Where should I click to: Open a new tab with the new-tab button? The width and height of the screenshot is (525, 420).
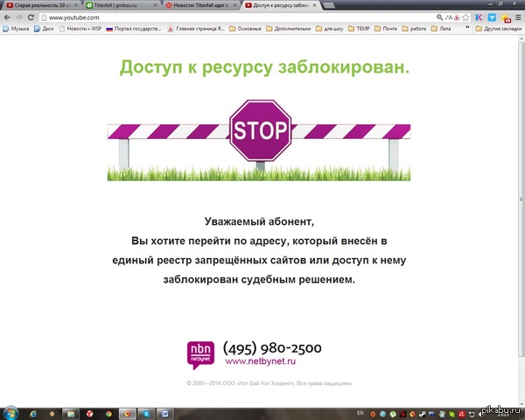(329, 5)
